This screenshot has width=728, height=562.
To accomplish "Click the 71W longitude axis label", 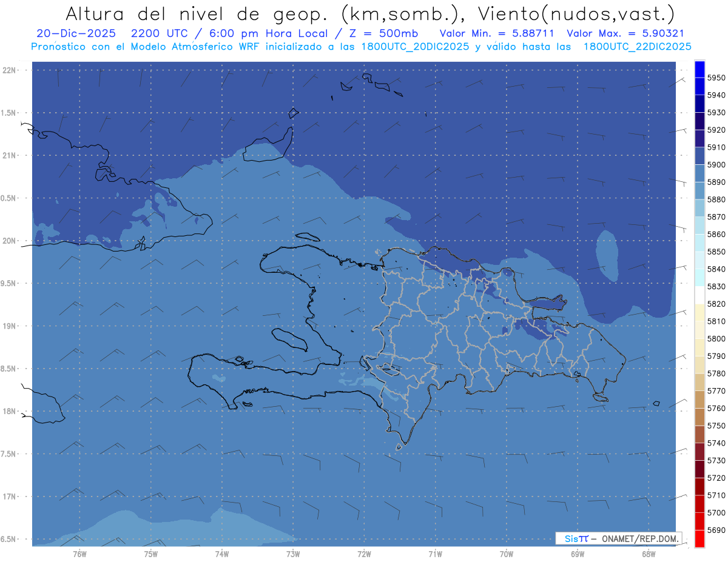I will point(435,554).
